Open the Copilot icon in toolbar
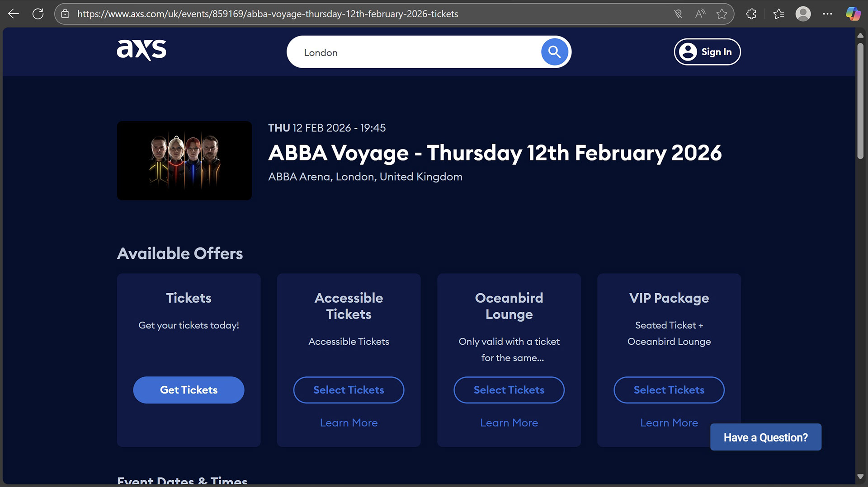The height and width of the screenshot is (487, 868). (853, 14)
